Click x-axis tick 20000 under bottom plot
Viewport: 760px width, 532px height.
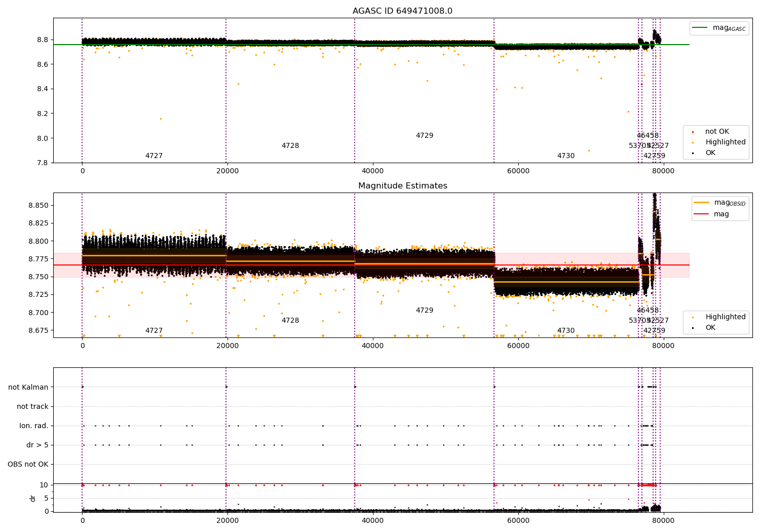(x=227, y=521)
